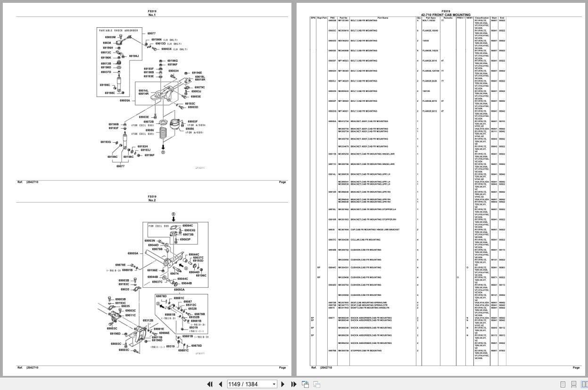
Task: Click label 69984C in diagram No.2
Action: pyautogui.click(x=188, y=226)
